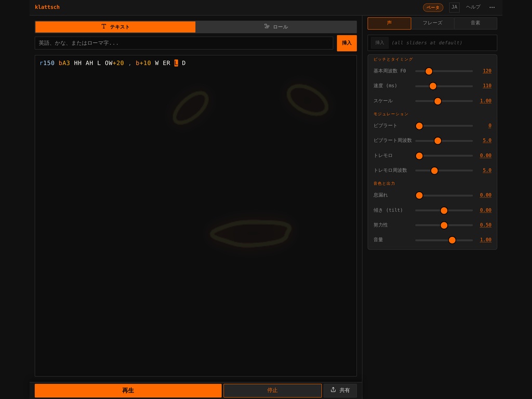Click the トレモロ slider handle
This screenshot has width=532, height=399.
point(419,156)
